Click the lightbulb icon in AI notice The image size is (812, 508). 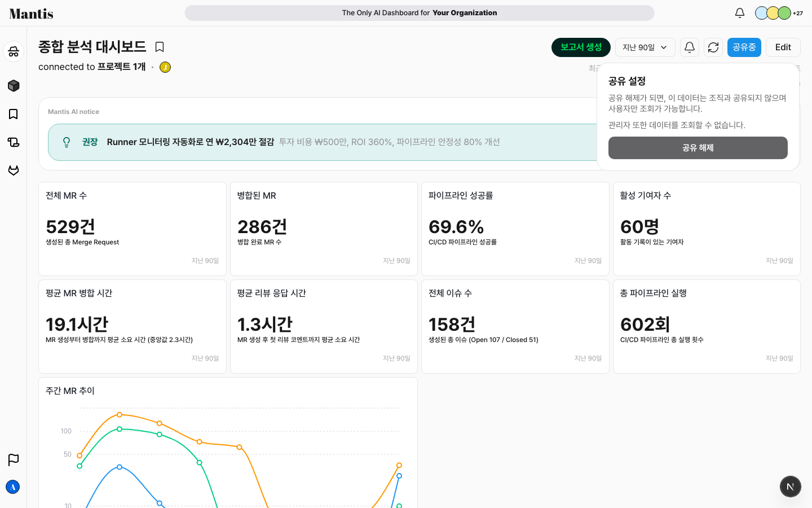[67, 142]
